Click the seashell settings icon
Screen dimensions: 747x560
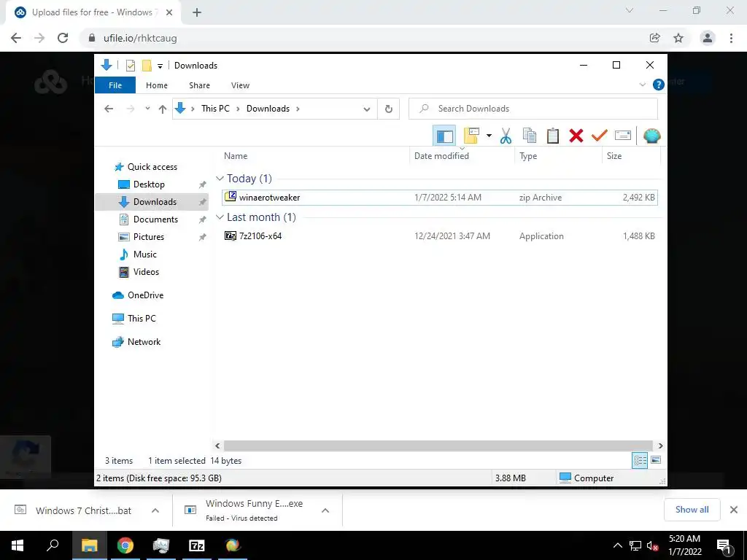[651, 136]
